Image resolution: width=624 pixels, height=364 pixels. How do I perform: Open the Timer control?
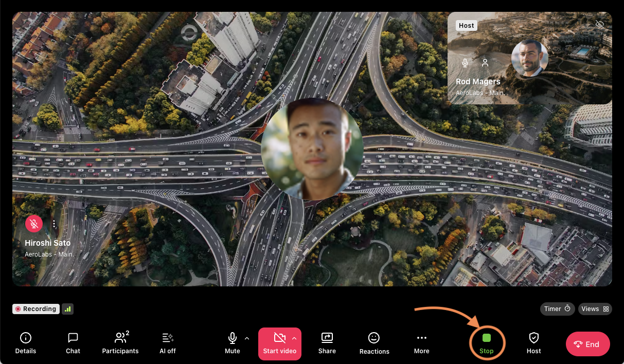click(x=557, y=308)
